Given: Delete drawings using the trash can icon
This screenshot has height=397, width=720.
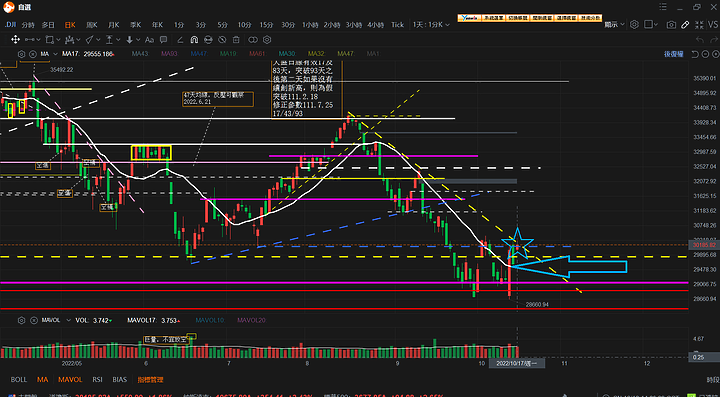Looking at the screenshot, I should (x=236, y=40).
